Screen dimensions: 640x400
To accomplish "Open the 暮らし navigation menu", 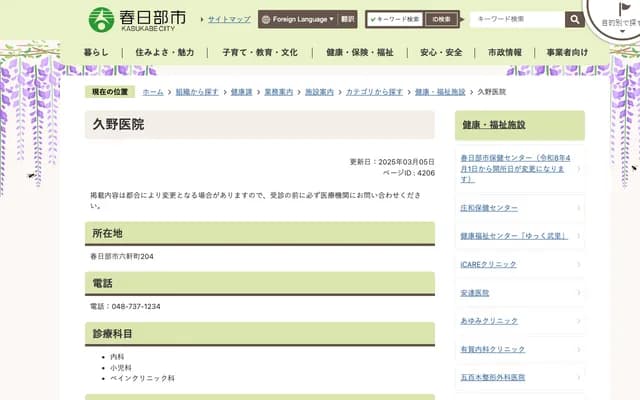I will [97, 52].
